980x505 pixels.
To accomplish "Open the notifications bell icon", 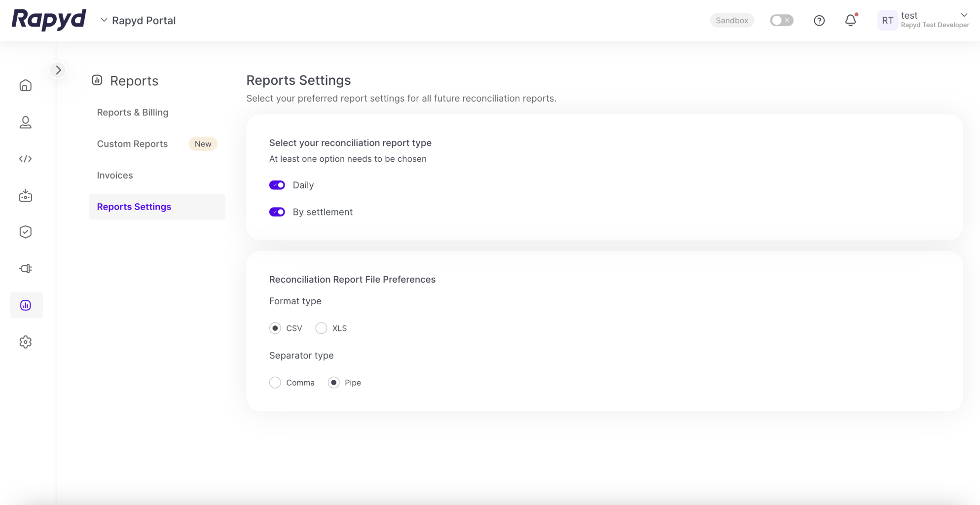I will [850, 21].
